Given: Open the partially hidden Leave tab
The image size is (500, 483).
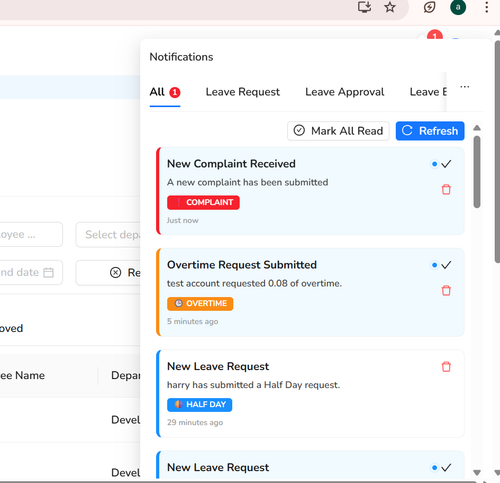Looking at the screenshot, I should [x=428, y=92].
